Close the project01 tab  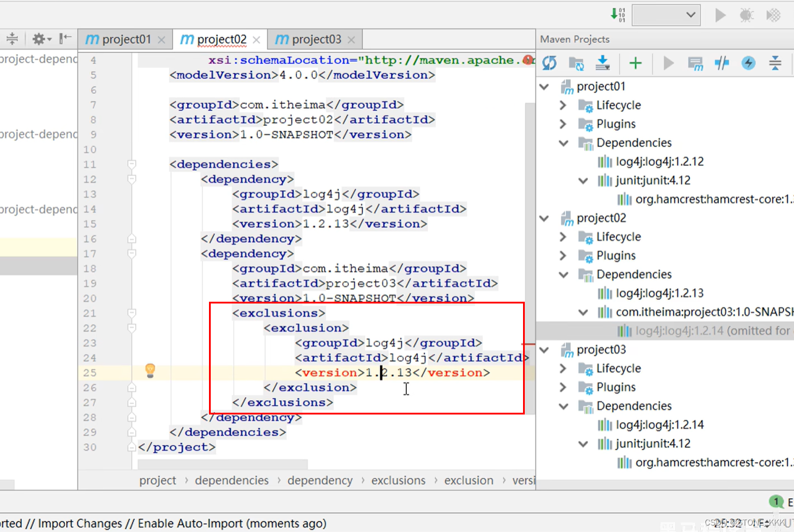point(161,40)
